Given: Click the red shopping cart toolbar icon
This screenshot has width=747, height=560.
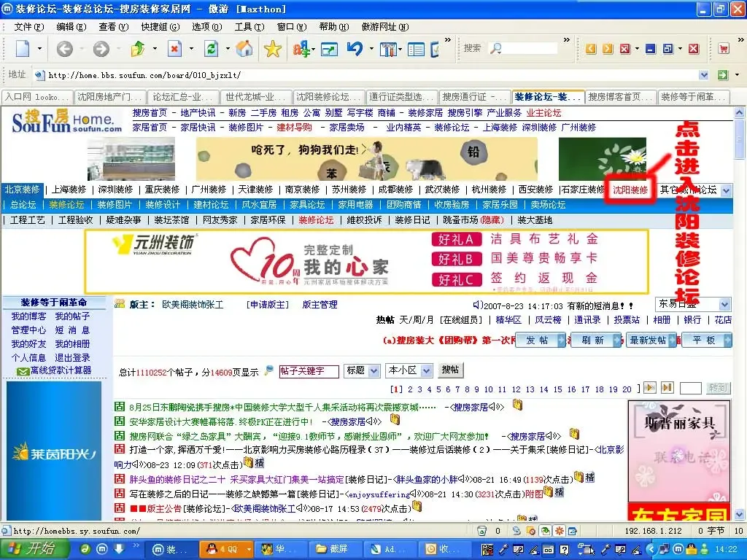Looking at the screenshot, I should click(x=724, y=49).
